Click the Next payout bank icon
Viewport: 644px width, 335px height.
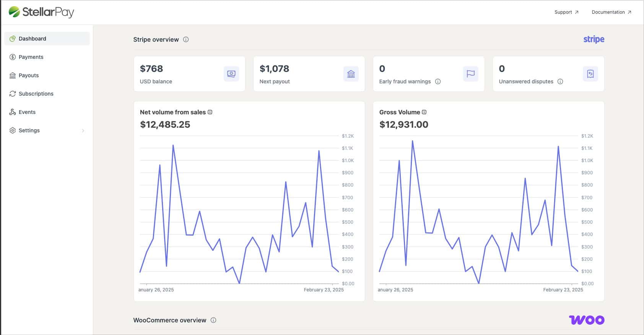351,74
